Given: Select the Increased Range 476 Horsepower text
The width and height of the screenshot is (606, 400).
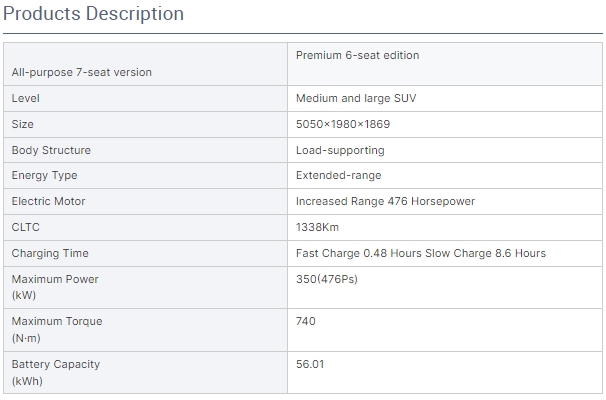Looking at the screenshot, I should click(x=385, y=201).
